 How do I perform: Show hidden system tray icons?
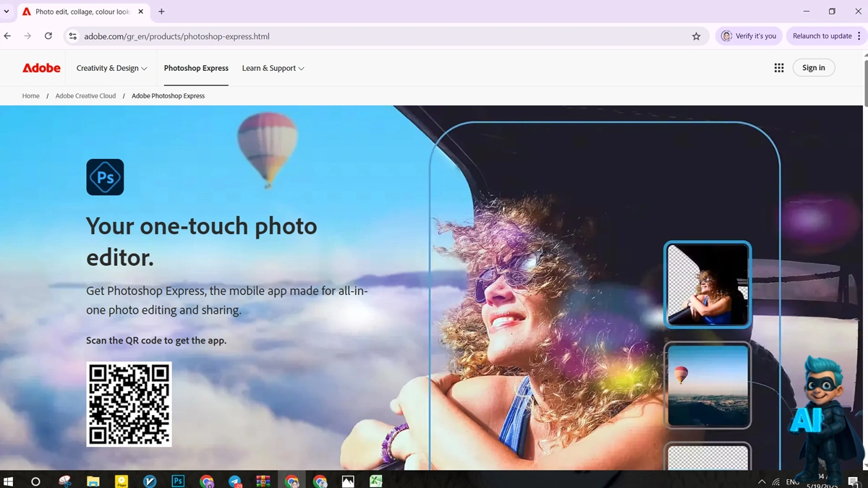point(762,482)
